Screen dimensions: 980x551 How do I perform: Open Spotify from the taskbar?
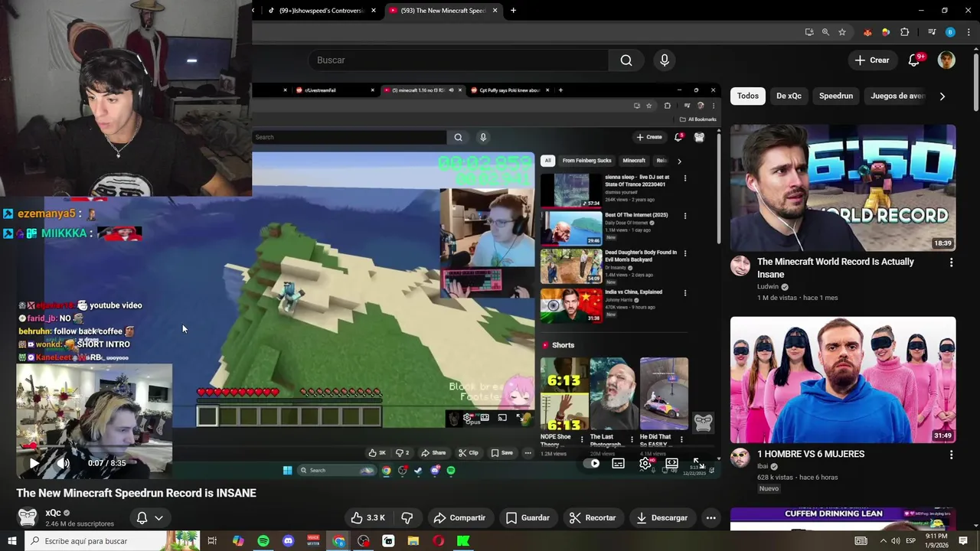(263, 541)
